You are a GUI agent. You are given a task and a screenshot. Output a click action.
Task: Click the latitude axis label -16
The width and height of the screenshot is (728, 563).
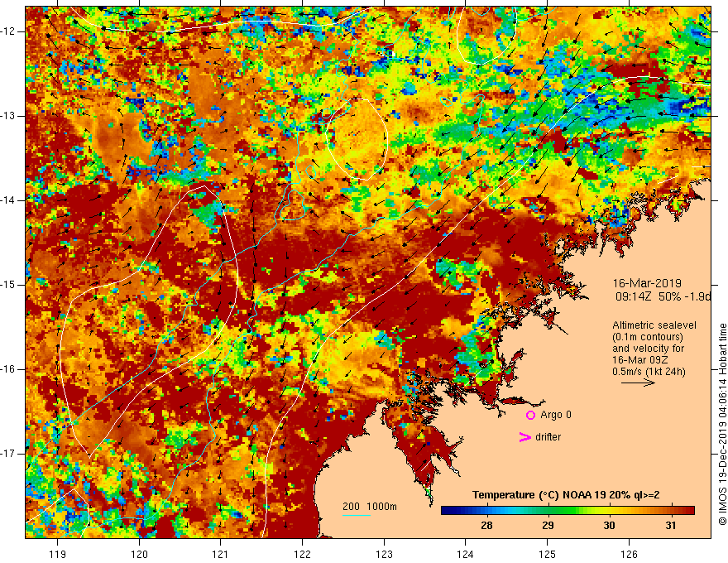click(x=8, y=368)
